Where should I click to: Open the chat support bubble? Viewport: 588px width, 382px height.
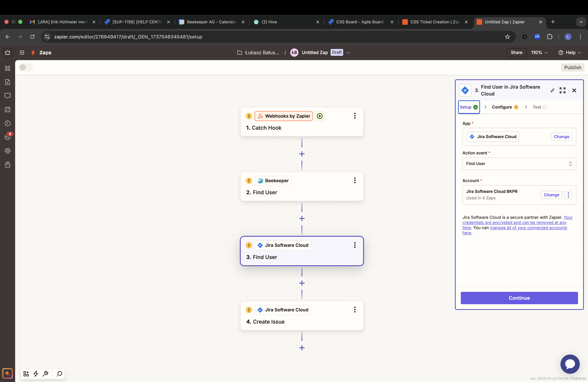(570, 364)
